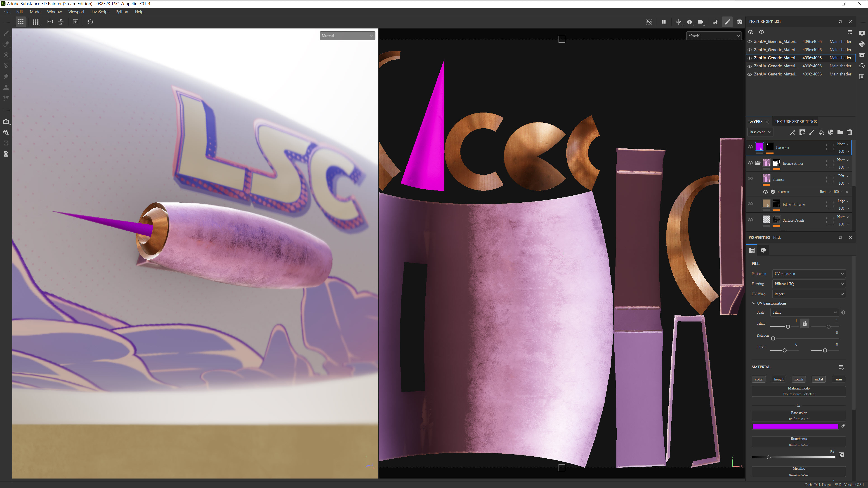Click the Clone stamp tool
The width and height of the screenshot is (868, 488).
(6, 87)
